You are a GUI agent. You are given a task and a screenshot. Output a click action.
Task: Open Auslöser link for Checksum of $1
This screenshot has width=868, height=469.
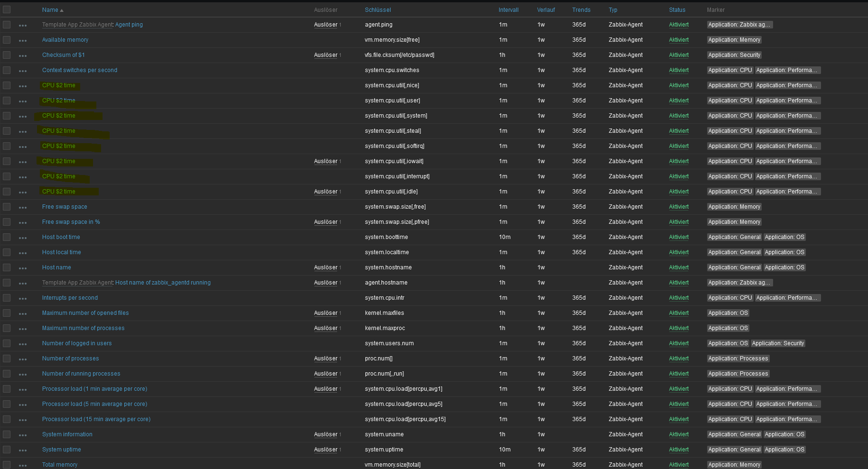326,55
